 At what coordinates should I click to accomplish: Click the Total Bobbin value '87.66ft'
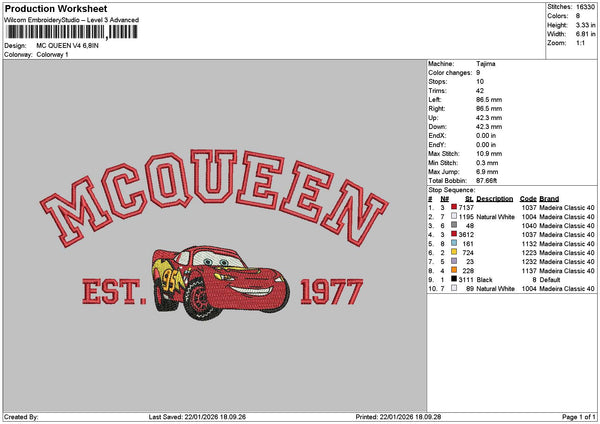point(486,181)
